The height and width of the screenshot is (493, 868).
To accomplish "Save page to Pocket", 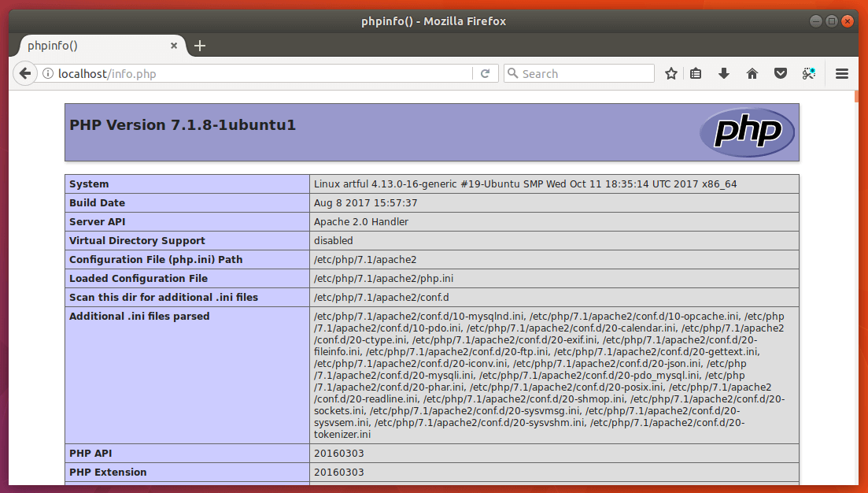I will 780,73.
